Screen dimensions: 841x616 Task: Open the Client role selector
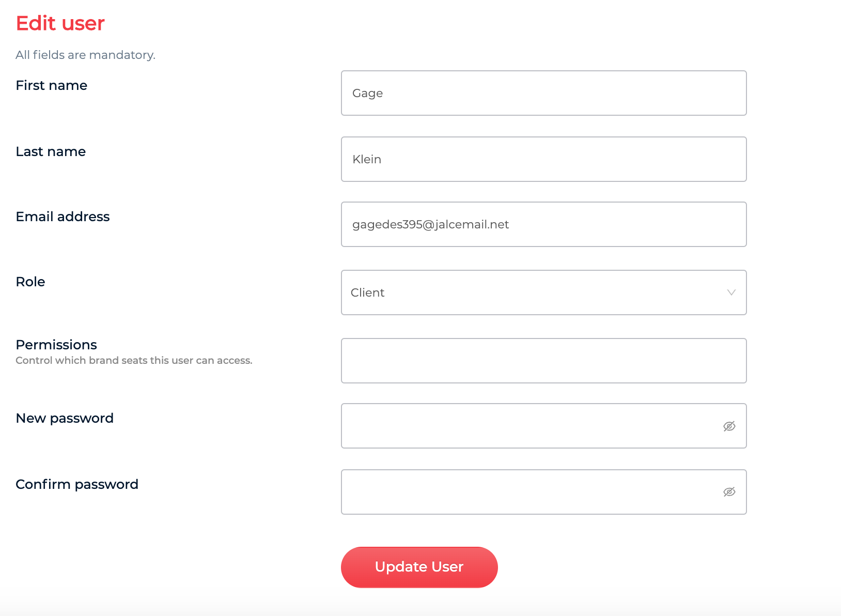tap(544, 292)
